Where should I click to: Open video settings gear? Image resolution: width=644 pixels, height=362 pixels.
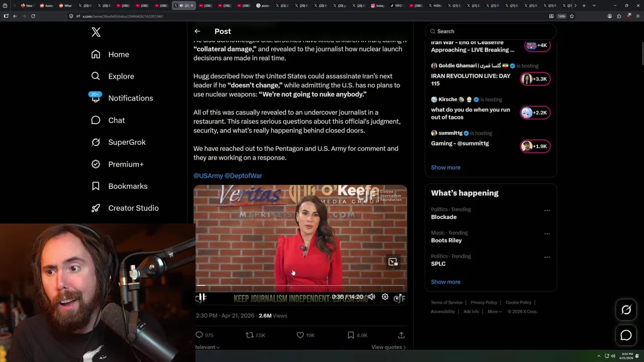385,297
